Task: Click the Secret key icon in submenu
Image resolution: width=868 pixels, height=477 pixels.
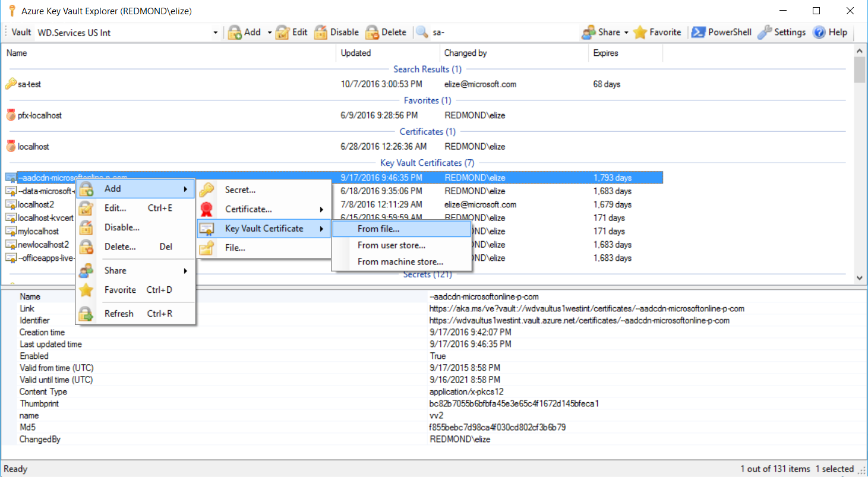Action: 207,190
